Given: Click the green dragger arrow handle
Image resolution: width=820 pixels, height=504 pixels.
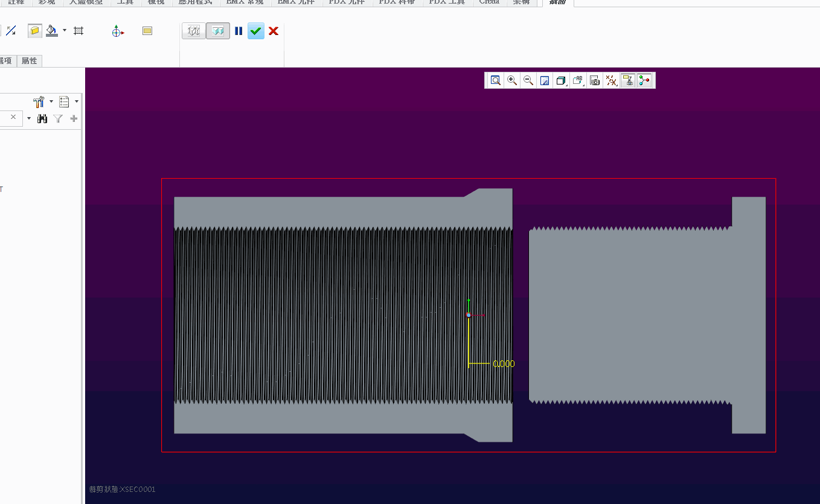Looking at the screenshot, I should 469,301.
